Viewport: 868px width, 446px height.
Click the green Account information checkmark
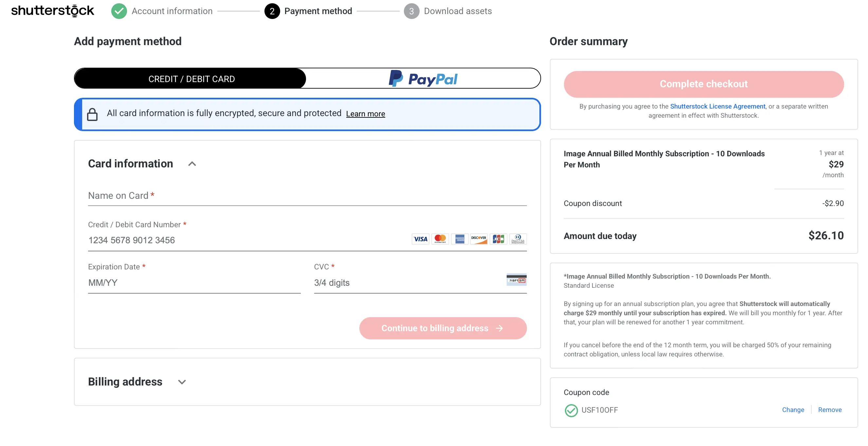point(119,11)
